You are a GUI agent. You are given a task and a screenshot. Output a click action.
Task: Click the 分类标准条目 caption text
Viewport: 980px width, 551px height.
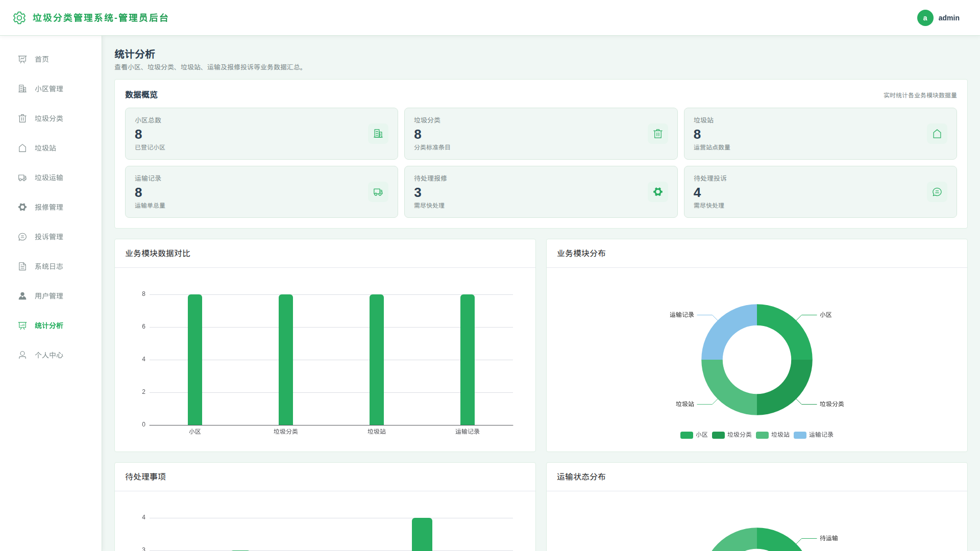pyautogui.click(x=432, y=147)
